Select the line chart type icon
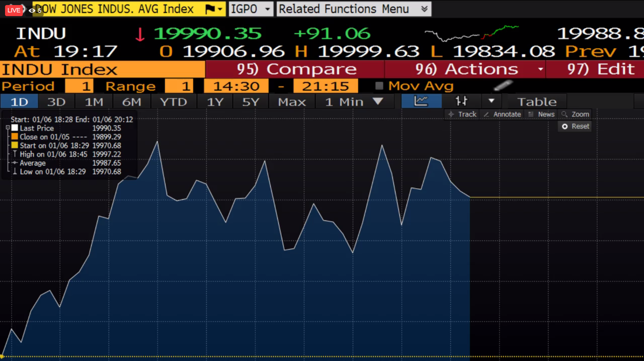The height and width of the screenshot is (361, 644). click(421, 101)
